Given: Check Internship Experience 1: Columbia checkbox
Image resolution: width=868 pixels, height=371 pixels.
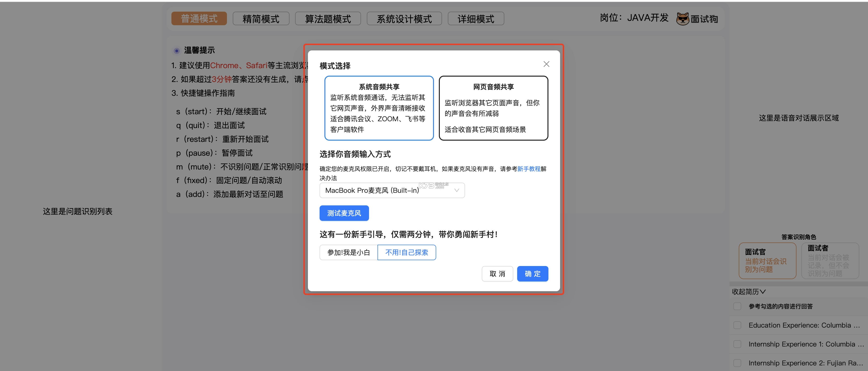Looking at the screenshot, I should tap(738, 344).
